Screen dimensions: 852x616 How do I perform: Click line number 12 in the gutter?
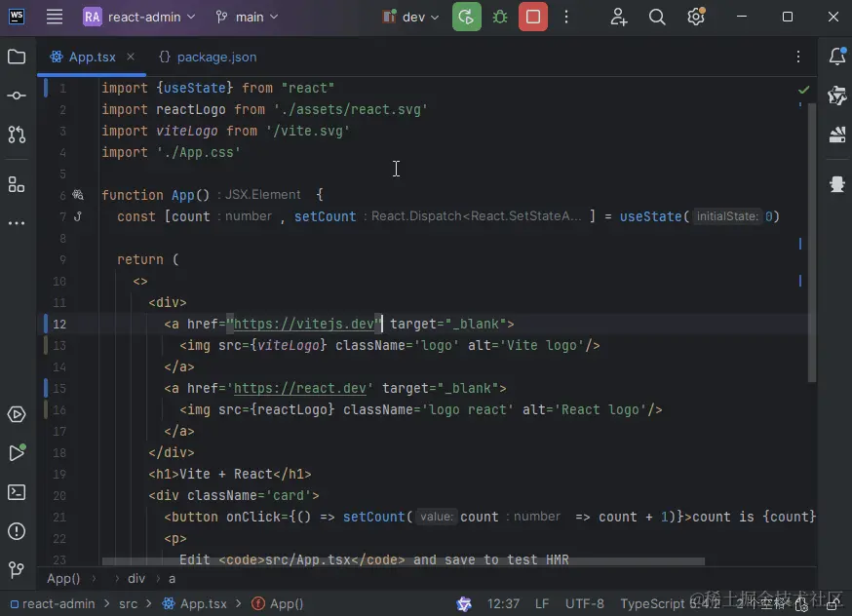59,325
